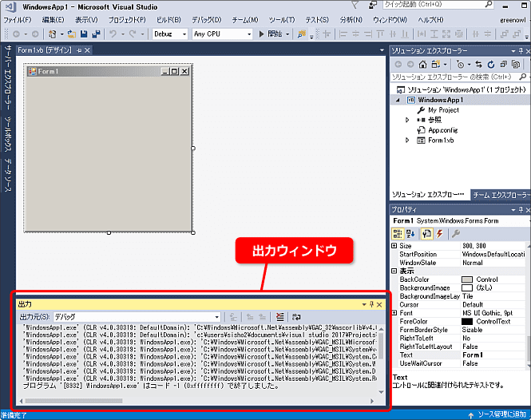The height and width of the screenshot is (420, 531).
Task: Click the ForeColor ControlText black swatch
Action: [467, 322]
